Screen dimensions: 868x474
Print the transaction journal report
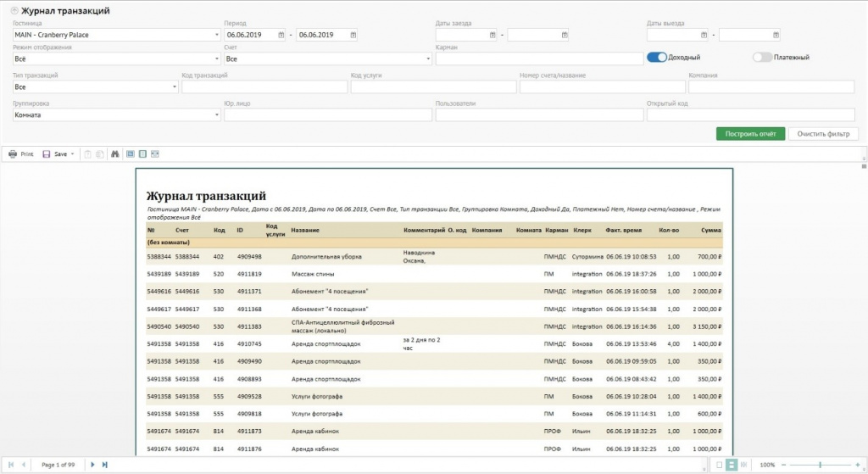point(21,154)
